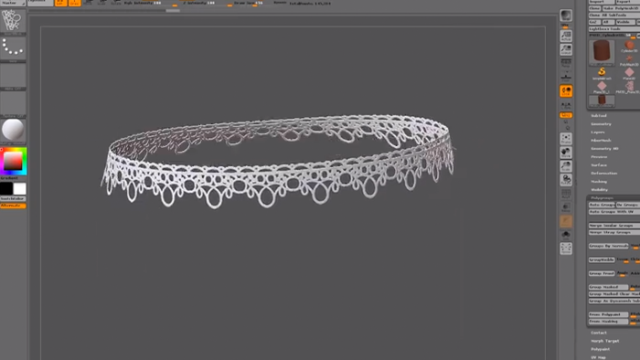Click the Auto Groups With UV button
Viewport: 640px width, 360px height.
[614, 212]
